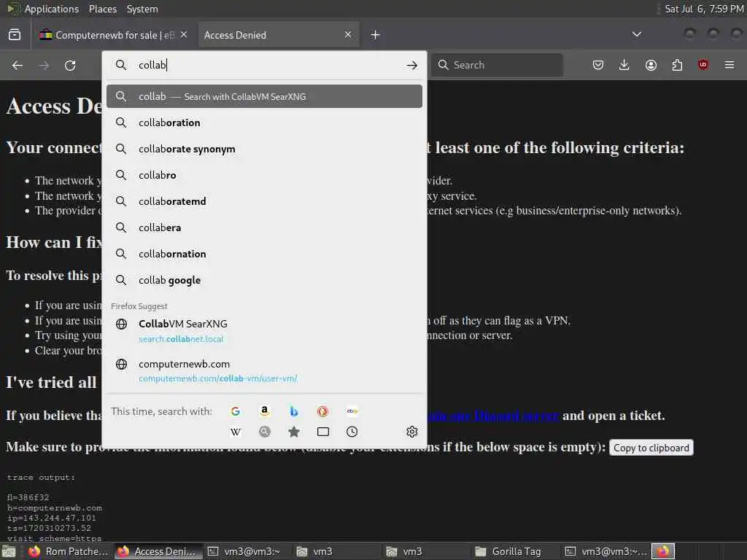747x560 pixels.
Task: Click the Firefox back arrow
Action: click(18, 65)
